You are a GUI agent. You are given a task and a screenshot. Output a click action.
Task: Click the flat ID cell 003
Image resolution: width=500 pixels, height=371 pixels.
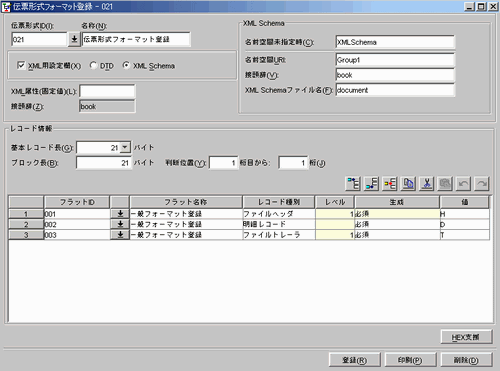(x=77, y=235)
